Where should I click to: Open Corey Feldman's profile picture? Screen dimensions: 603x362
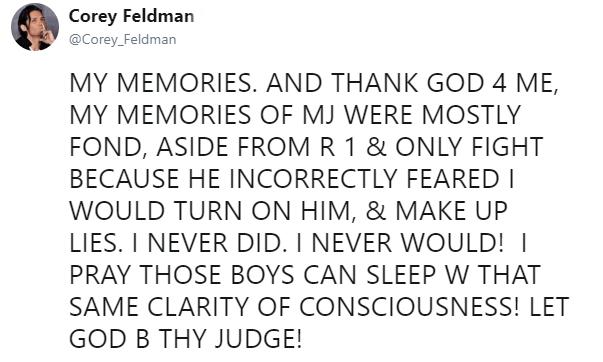point(35,27)
